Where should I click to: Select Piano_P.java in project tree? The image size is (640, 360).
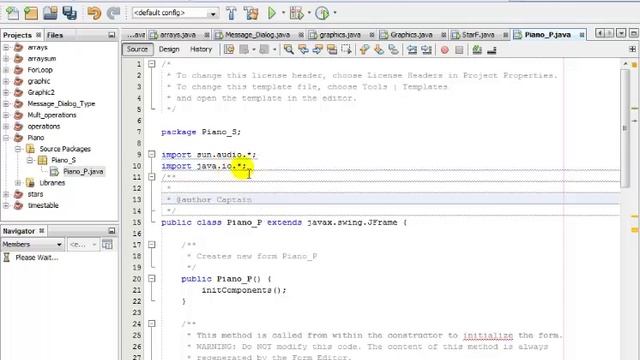click(83, 172)
